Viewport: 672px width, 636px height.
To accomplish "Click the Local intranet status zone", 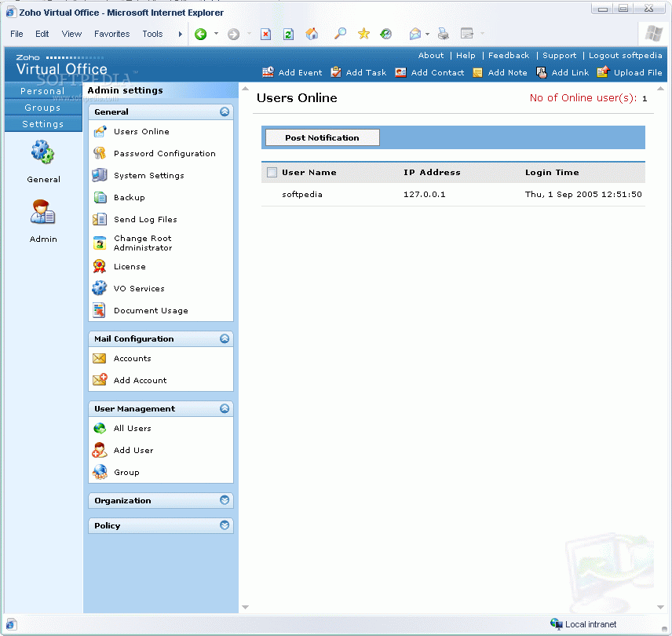I will [583, 624].
